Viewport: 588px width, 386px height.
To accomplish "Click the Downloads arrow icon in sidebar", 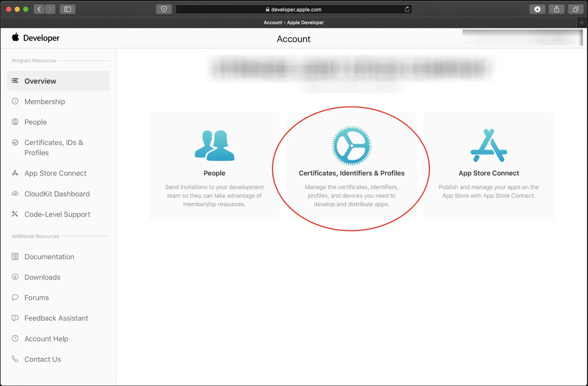I will point(15,277).
